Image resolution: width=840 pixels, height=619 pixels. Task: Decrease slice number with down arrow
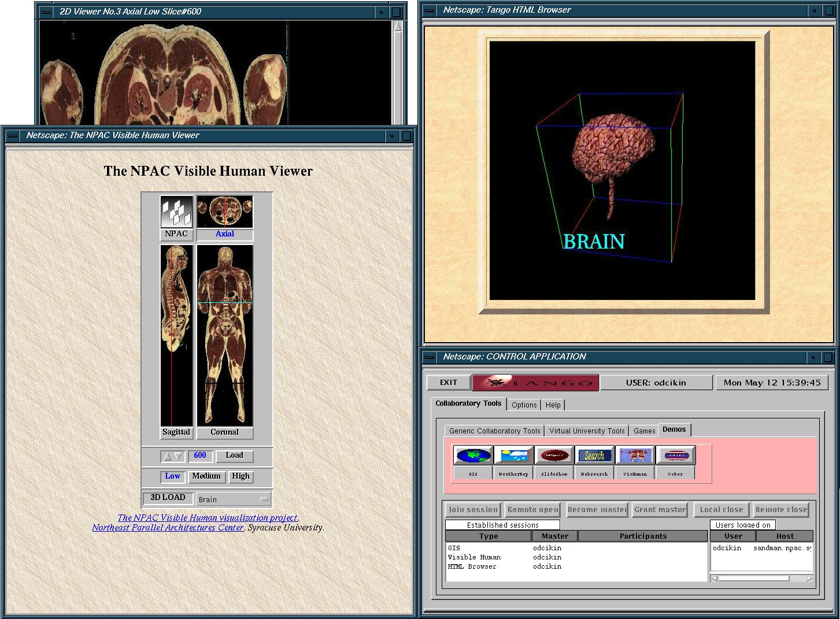(x=178, y=457)
